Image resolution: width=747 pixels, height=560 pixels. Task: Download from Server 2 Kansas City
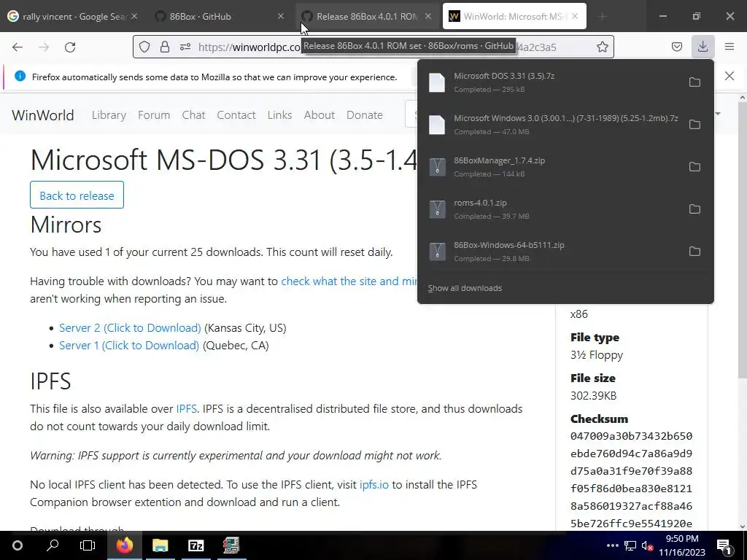pyautogui.click(x=130, y=328)
